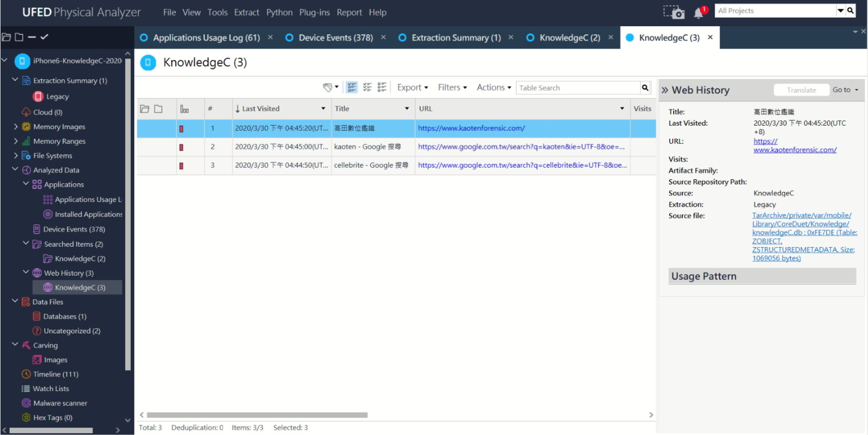
Task: Click the search magnifier next to All Projects
Action: [851, 10]
